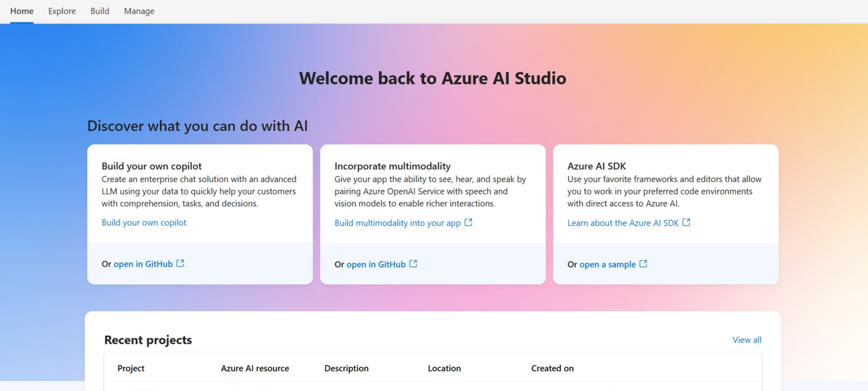Click the "Location" column header
The width and height of the screenshot is (868, 391).
(x=444, y=368)
